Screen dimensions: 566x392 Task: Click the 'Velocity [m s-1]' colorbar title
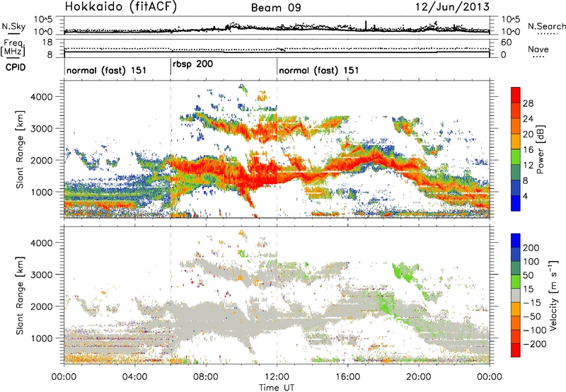click(553, 295)
